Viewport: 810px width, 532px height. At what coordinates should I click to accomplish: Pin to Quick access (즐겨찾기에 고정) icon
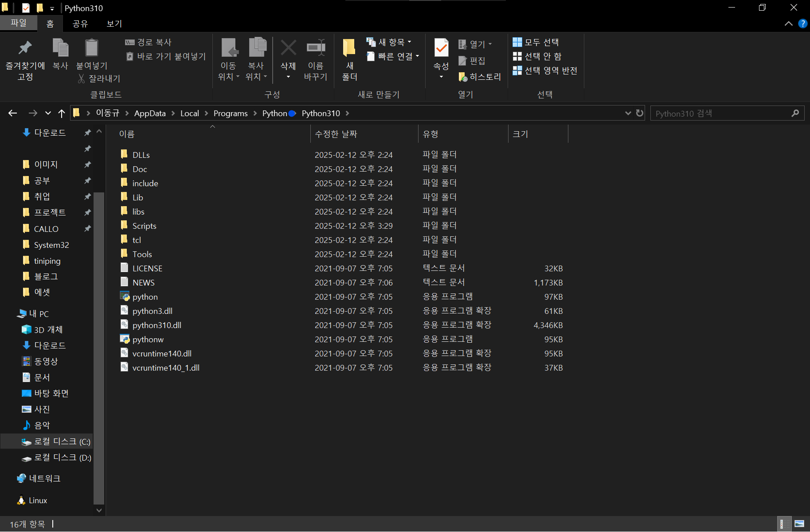(x=25, y=48)
